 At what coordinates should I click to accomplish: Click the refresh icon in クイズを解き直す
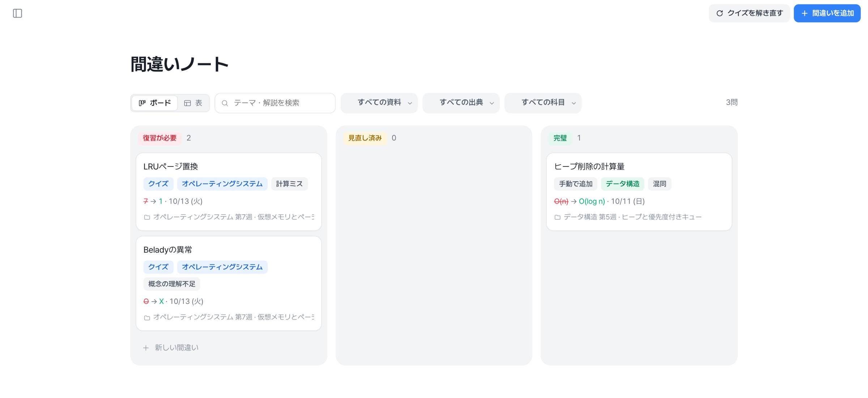click(719, 13)
